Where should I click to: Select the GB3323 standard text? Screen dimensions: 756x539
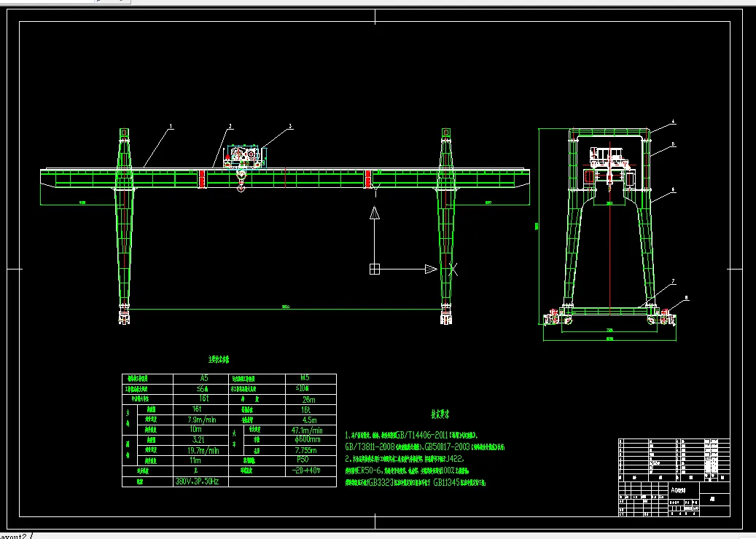pyautogui.click(x=381, y=482)
